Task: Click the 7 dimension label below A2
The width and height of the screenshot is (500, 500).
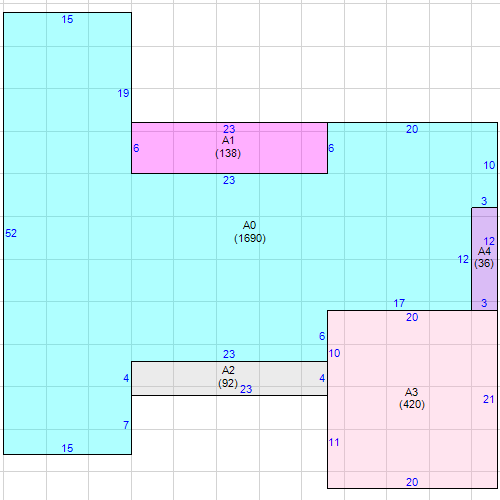Action: point(126,425)
